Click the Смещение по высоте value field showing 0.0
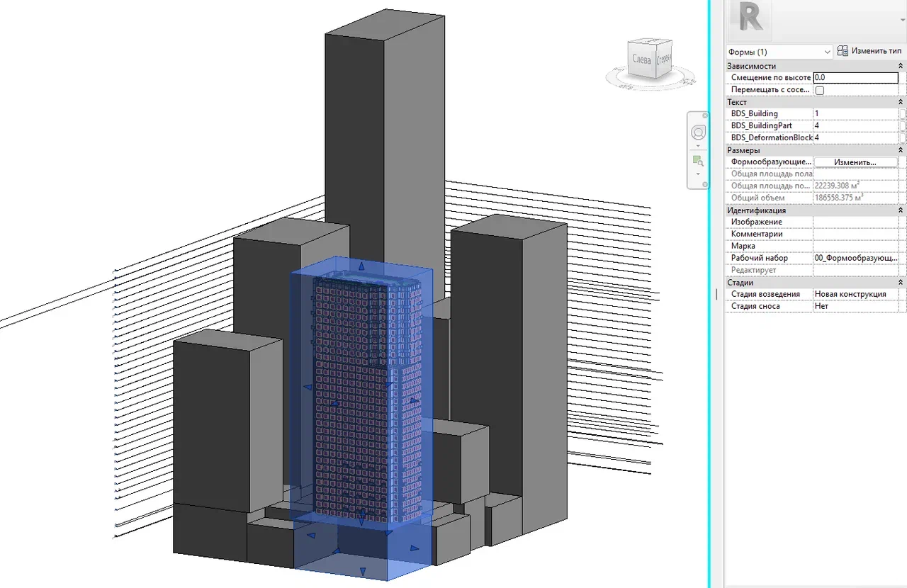 [x=856, y=77]
